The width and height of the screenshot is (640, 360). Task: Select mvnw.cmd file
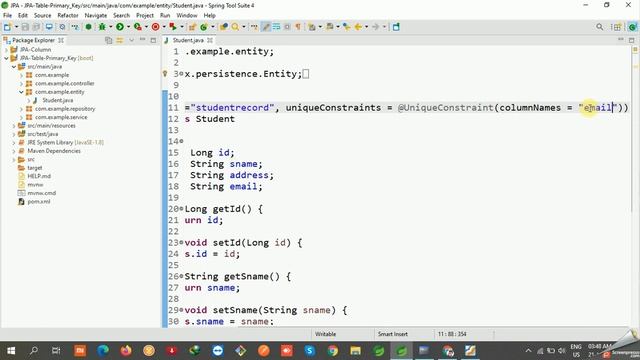click(x=42, y=193)
